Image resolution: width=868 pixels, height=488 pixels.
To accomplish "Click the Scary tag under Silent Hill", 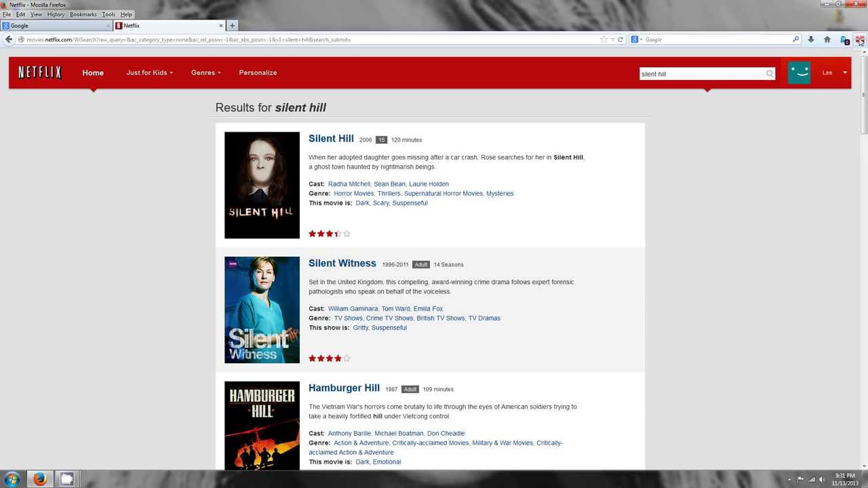I will tap(380, 203).
